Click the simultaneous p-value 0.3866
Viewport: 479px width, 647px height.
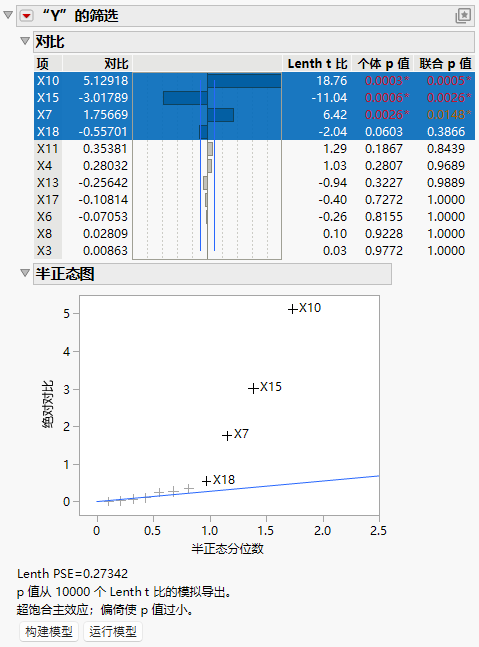[446, 131]
